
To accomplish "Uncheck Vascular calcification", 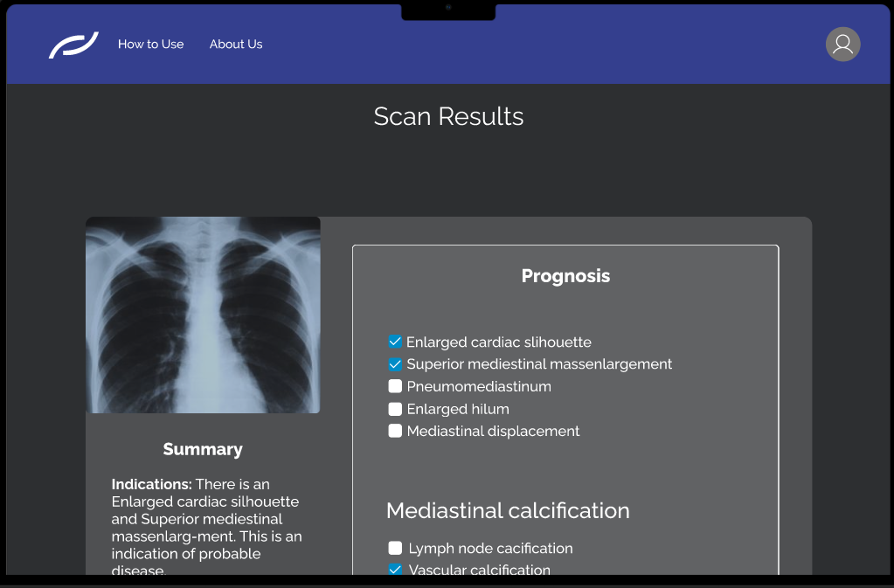I will [x=395, y=569].
